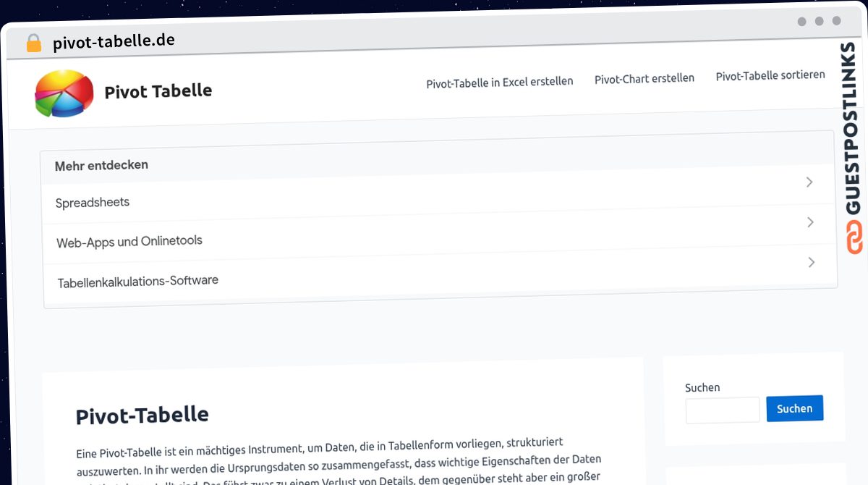Click the pivot-tabelle.de address bar URL
This screenshot has height=485, width=868.
coord(114,41)
